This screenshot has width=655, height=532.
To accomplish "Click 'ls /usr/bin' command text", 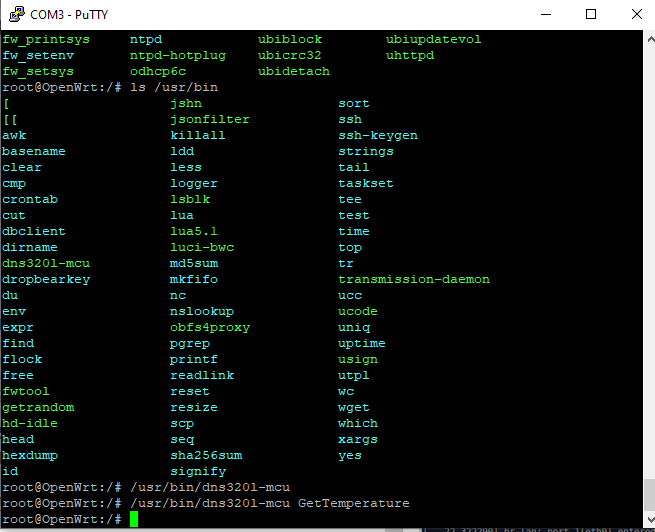I will click(174, 87).
